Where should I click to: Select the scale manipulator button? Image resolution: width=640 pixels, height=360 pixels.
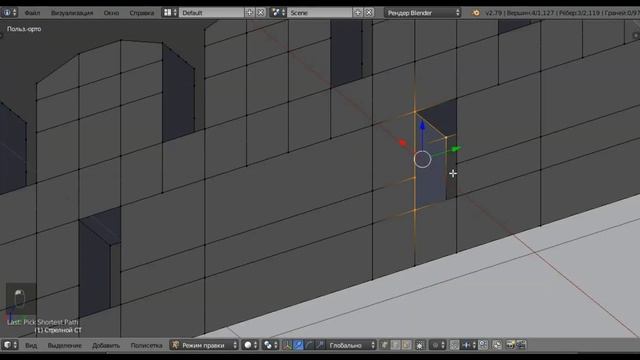pyautogui.click(x=320, y=345)
